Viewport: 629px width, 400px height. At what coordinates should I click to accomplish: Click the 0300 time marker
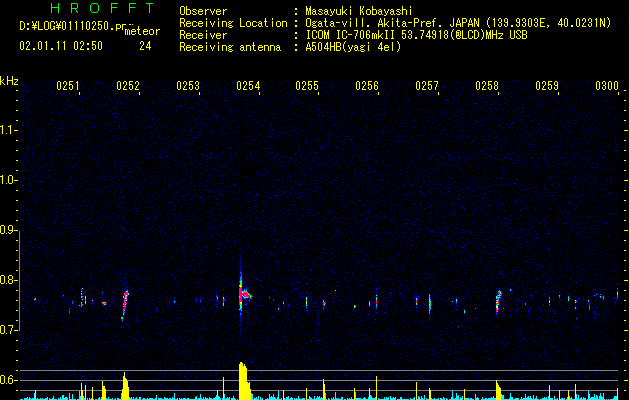point(607,86)
